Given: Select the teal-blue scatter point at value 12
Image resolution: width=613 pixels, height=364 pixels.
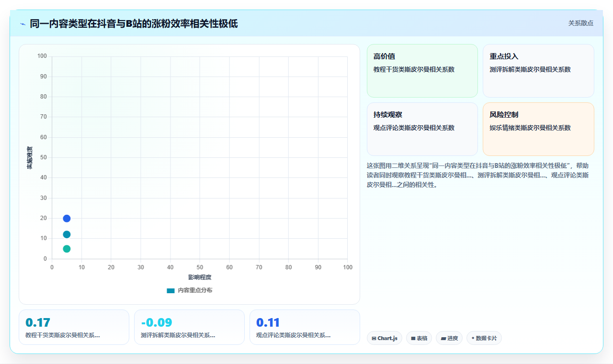Looking at the screenshot, I should pyautogui.click(x=67, y=234).
